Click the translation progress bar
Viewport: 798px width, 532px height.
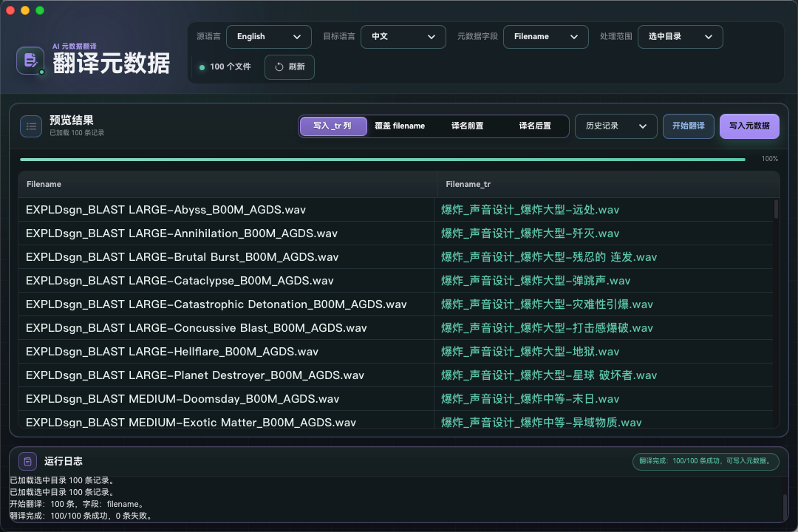click(383, 160)
